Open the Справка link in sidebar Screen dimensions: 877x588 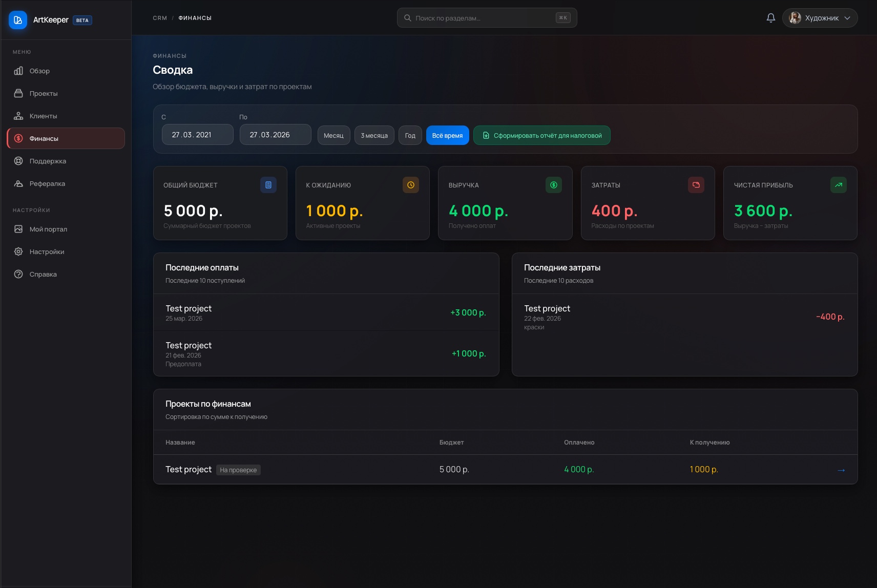click(18, 274)
